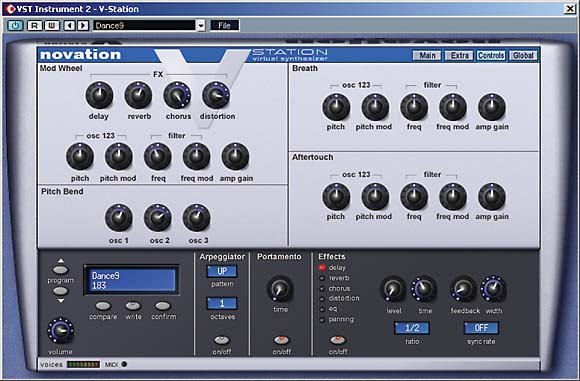
Task: Select the eq effect
Action: (328, 308)
